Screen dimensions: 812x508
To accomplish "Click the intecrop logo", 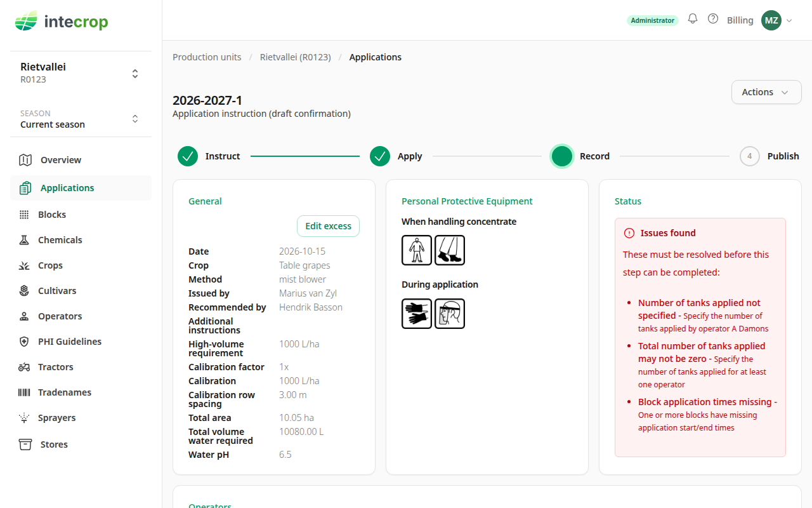I will [x=62, y=22].
